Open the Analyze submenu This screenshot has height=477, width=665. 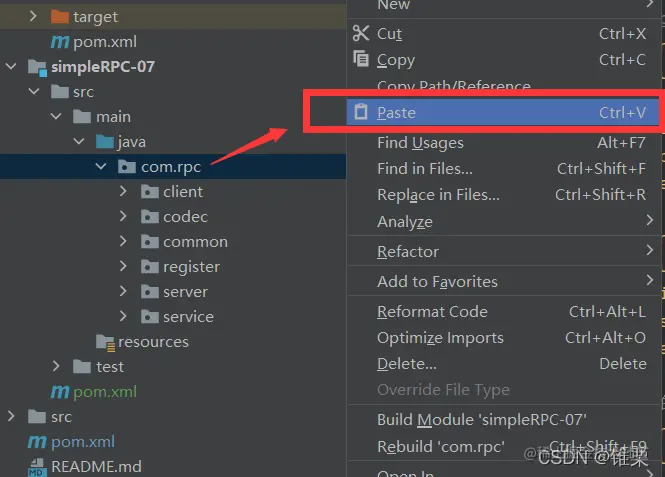(x=503, y=221)
